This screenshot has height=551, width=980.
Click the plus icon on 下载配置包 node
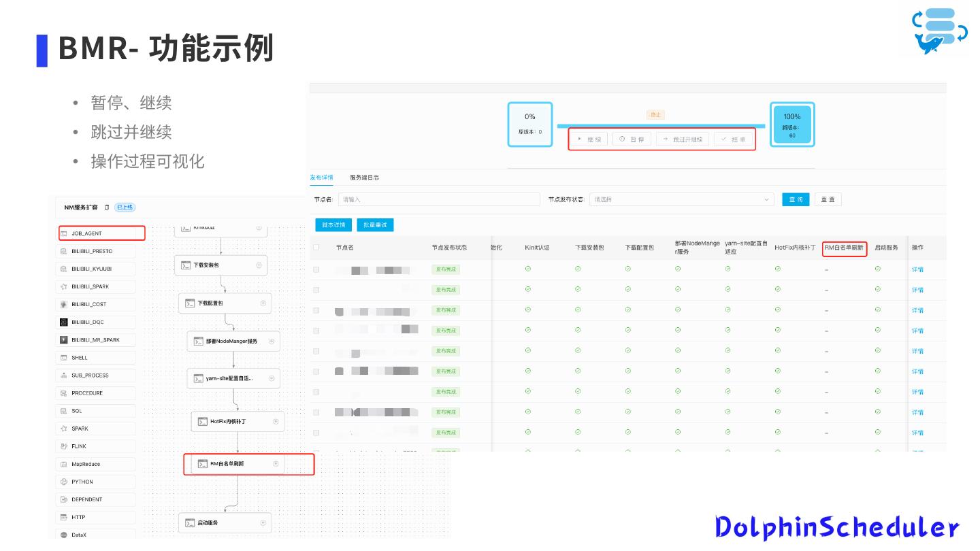[263, 303]
